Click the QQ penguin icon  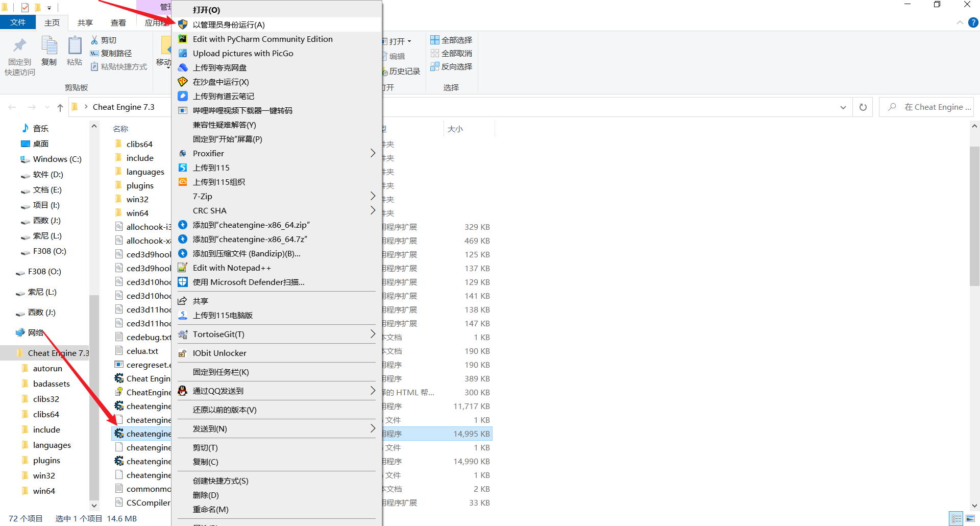click(x=183, y=391)
